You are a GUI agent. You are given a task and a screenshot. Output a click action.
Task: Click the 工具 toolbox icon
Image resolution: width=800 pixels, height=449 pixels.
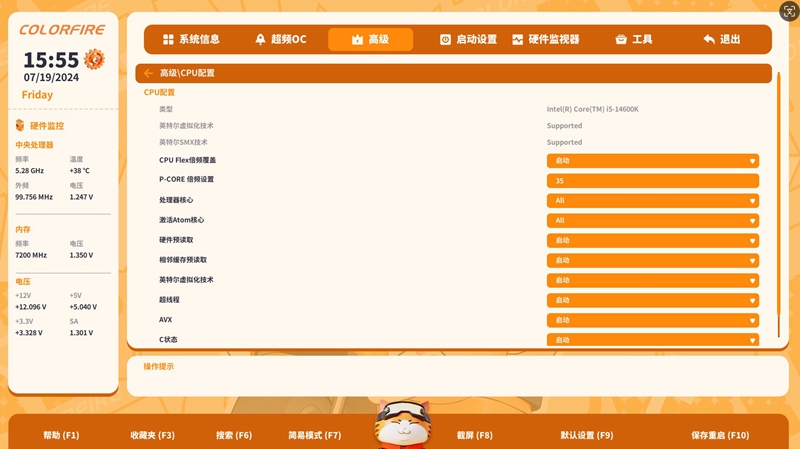click(x=621, y=40)
